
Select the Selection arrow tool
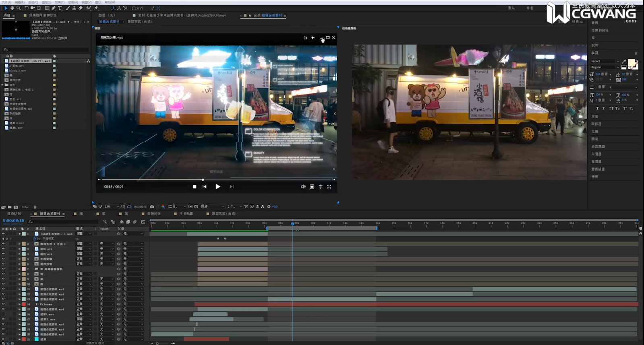coord(6,8)
